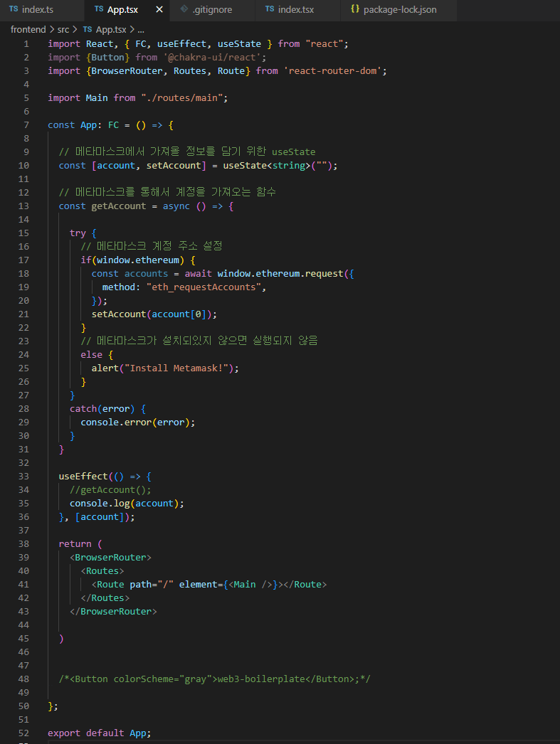Click 'getAccount' on line 13
560x744 pixels.
(x=119, y=206)
